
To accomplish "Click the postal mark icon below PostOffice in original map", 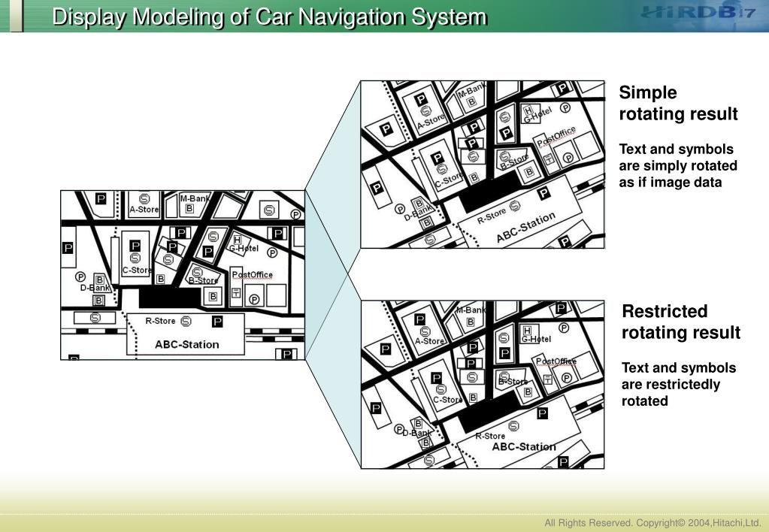I will click(236, 293).
